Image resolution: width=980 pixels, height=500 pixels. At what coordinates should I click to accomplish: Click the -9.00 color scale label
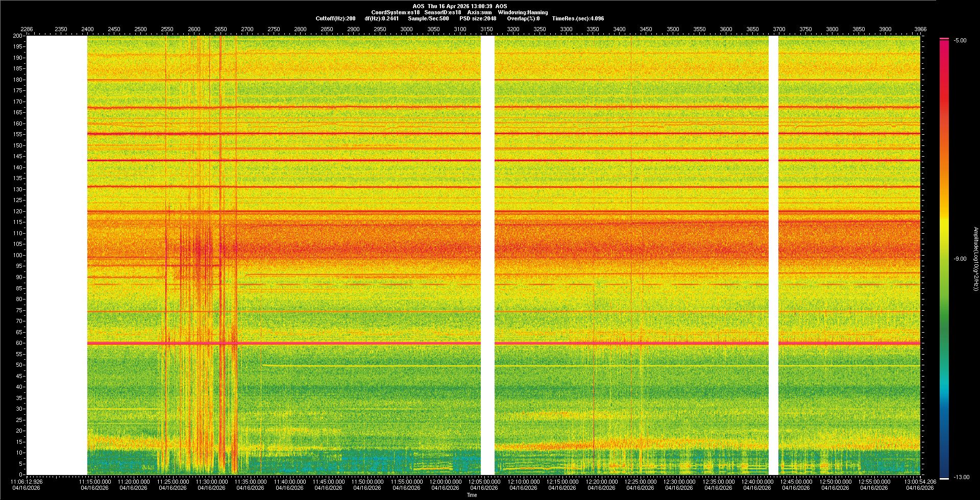960,259
